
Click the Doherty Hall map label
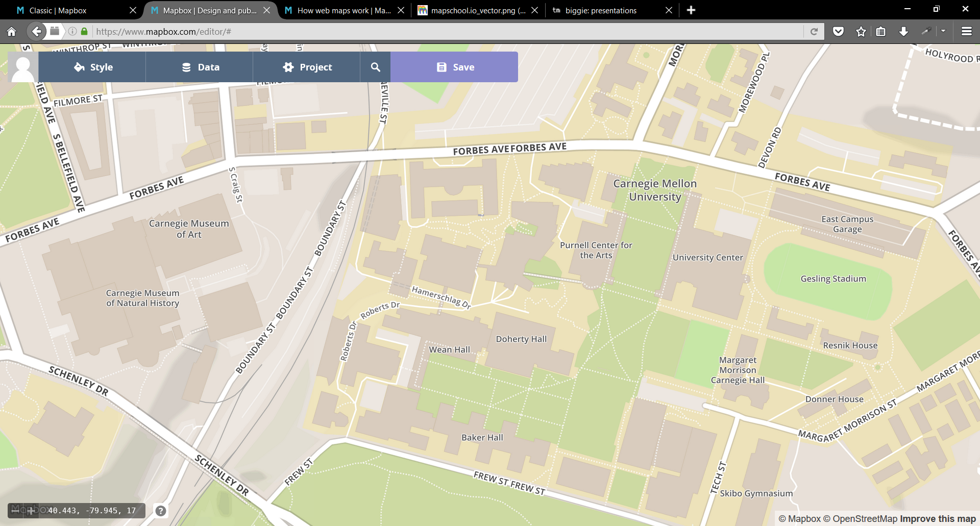pyautogui.click(x=521, y=339)
